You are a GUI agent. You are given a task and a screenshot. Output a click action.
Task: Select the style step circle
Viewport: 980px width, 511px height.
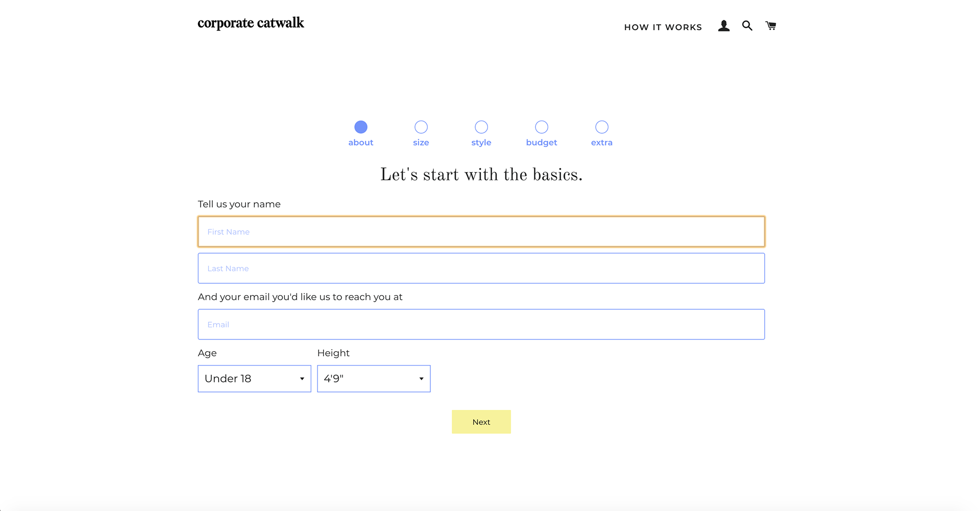(x=481, y=127)
